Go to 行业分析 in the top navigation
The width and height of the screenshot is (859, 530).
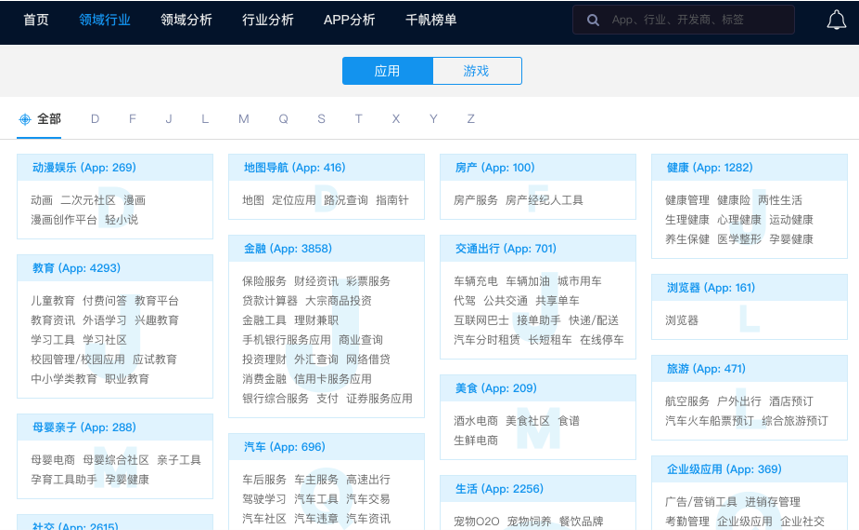[x=268, y=20]
